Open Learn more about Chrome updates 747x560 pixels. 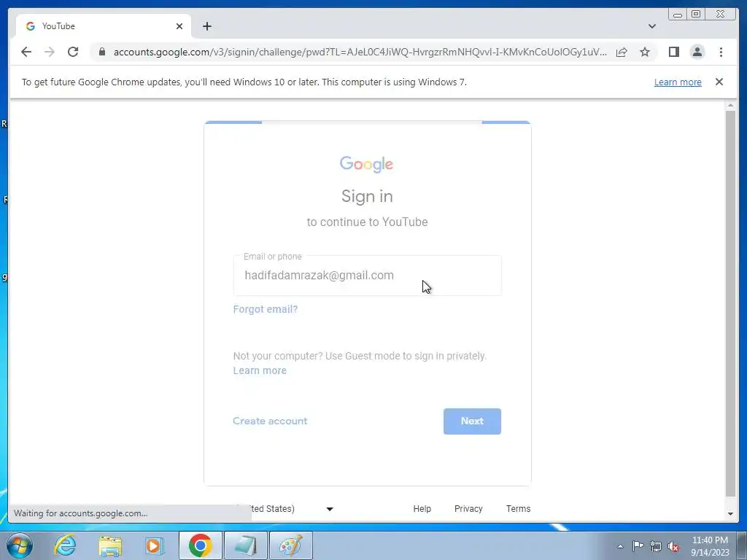pyautogui.click(x=678, y=82)
